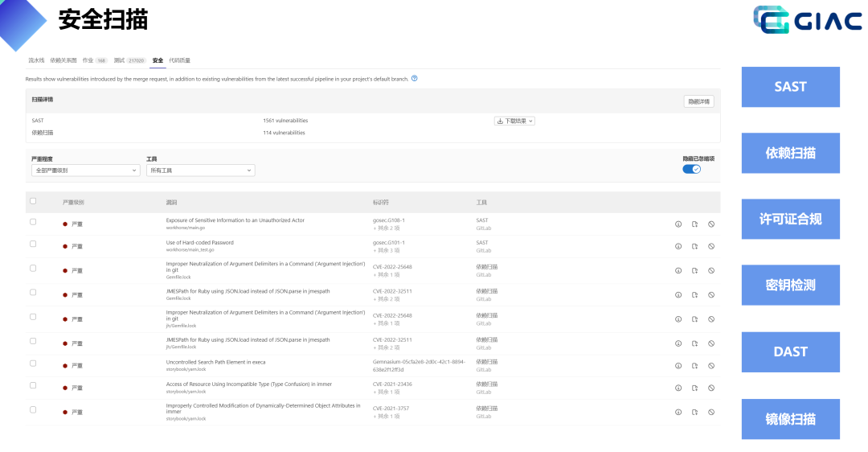868x452 pixels.
Task: Check the Improperly Controlled Modification row
Action: tap(33, 410)
